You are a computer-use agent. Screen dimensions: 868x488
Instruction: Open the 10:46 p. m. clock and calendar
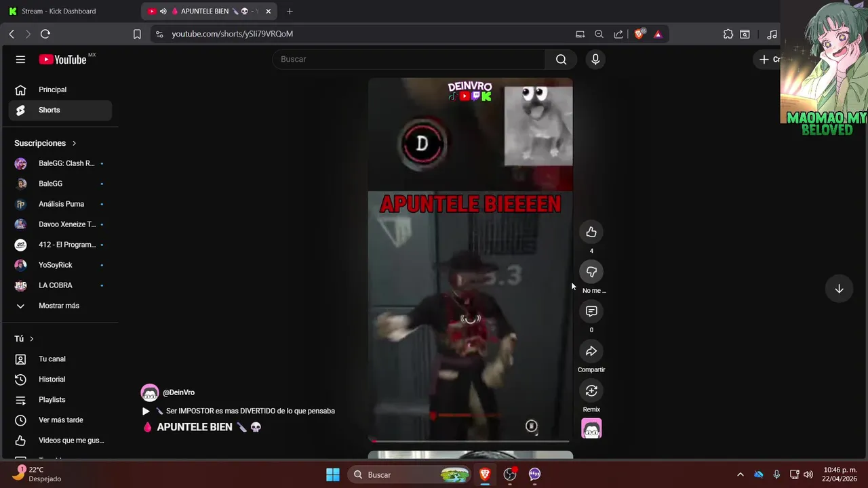pyautogui.click(x=840, y=474)
